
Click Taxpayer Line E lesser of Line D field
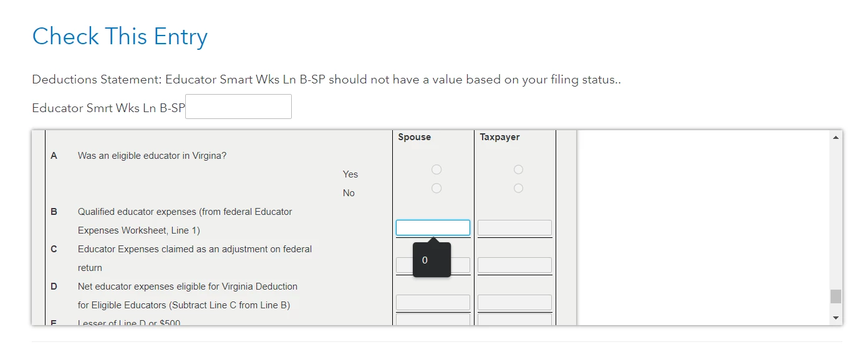pyautogui.click(x=514, y=319)
